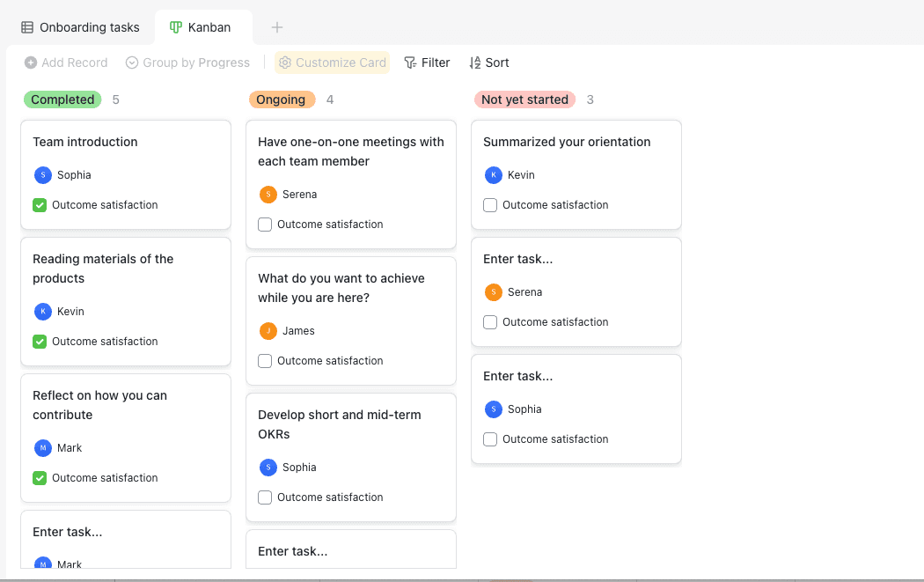The image size is (924, 582).
Task: Click the plus icon to add a new view tab
Action: (x=277, y=27)
